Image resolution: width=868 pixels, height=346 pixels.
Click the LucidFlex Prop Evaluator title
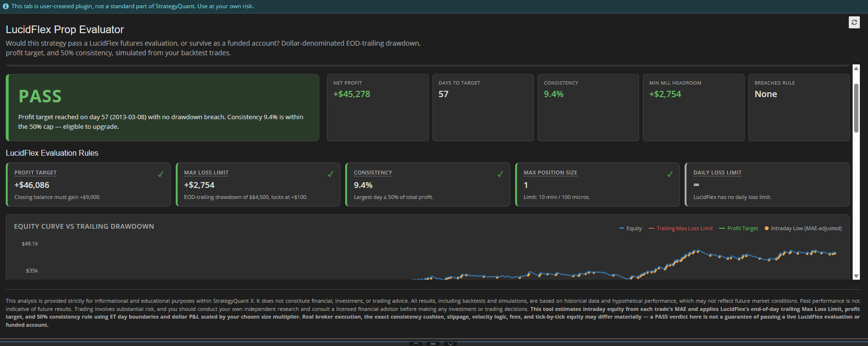click(x=65, y=30)
